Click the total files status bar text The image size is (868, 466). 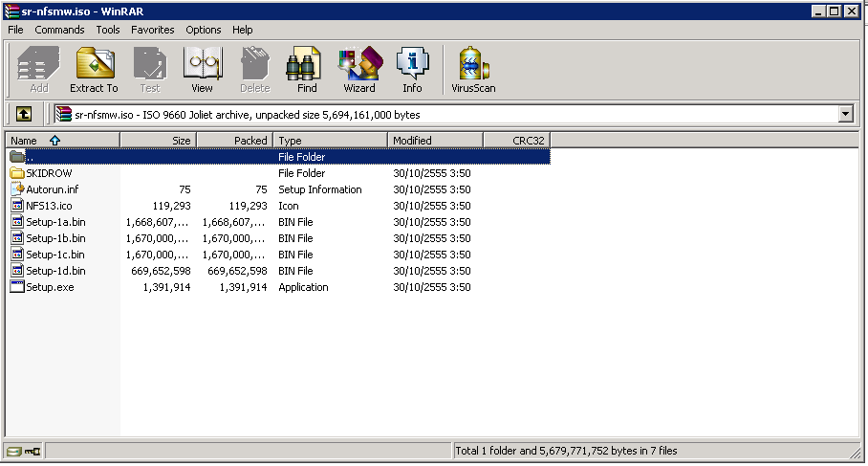point(566,451)
